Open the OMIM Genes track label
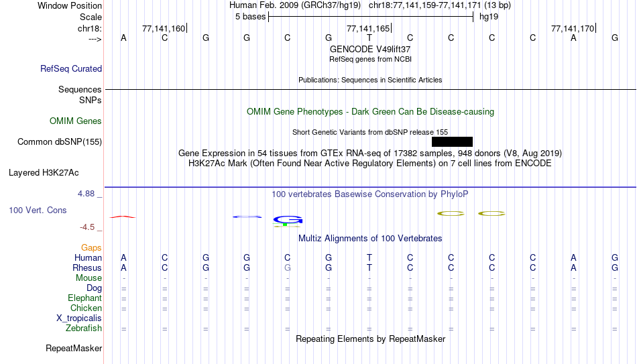 click(x=76, y=121)
